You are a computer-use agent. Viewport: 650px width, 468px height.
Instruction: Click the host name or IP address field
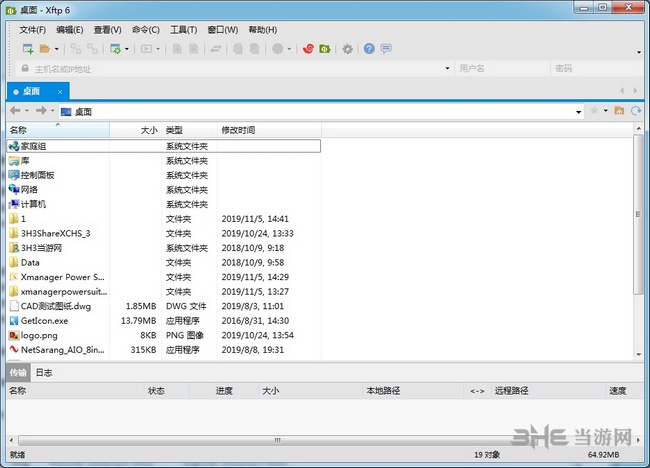(234, 69)
